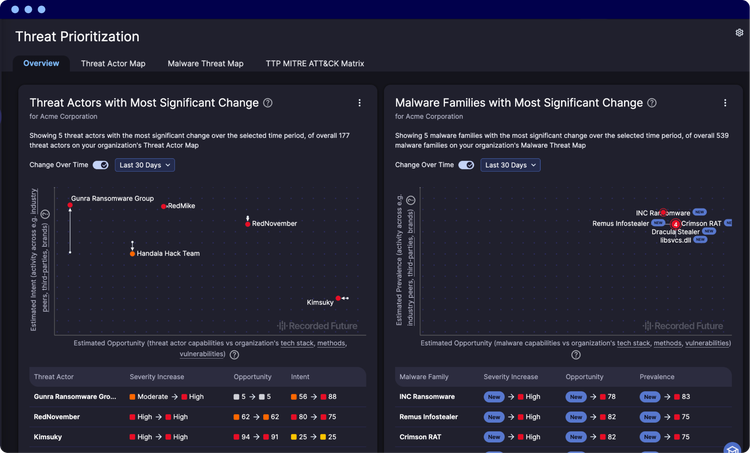This screenshot has height=453, width=750.
Task: Click help icon under malware opportunity axis
Action: (x=576, y=355)
